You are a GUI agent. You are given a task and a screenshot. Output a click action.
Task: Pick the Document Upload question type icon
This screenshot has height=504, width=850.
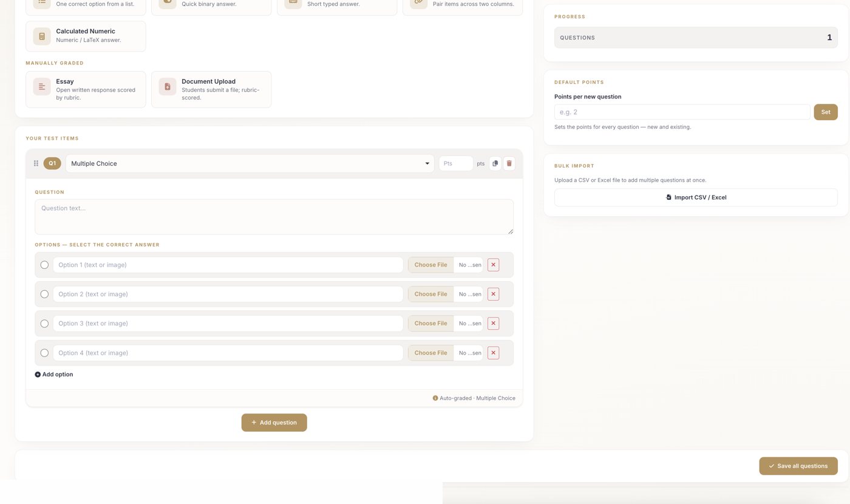pyautogui.click(x=168, y=87)
